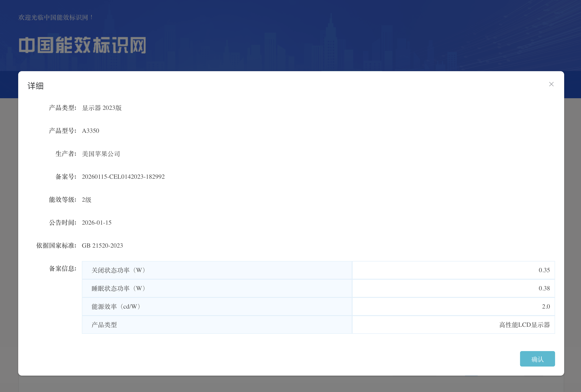Click the 高性能LCD显示器 table value
The width and height of the screenshot is (581, 392).
coord(524,325)
